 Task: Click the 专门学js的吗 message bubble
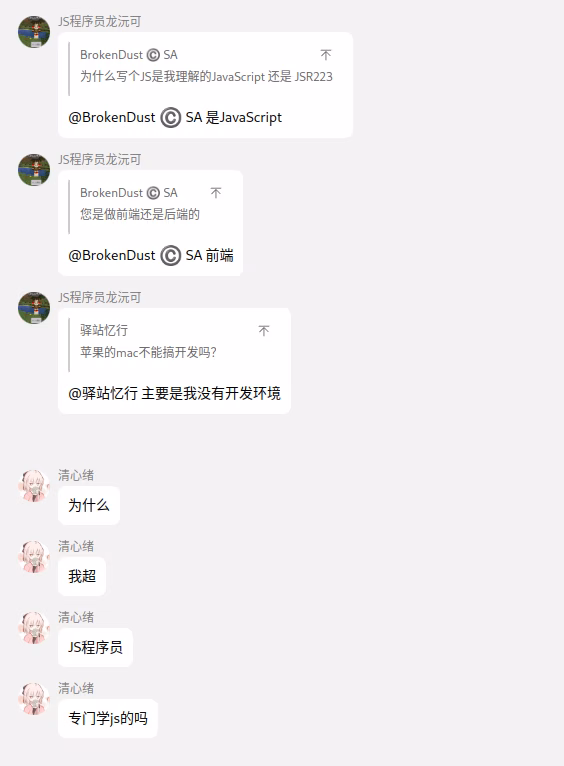click(108, 719)
